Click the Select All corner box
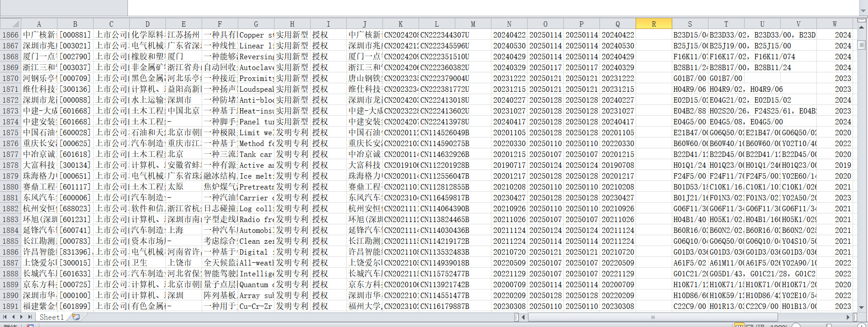The height and width of the screenshot is (327, 868). (10, 24)
